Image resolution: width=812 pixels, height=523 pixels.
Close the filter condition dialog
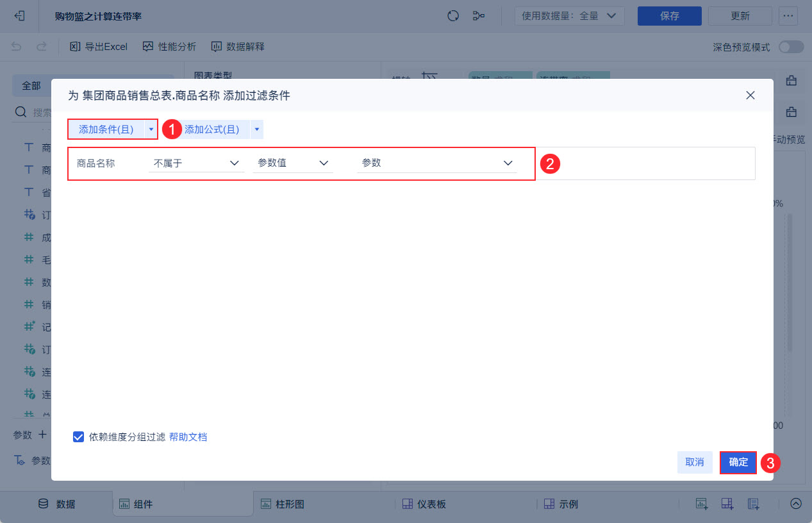click(750, 95)
